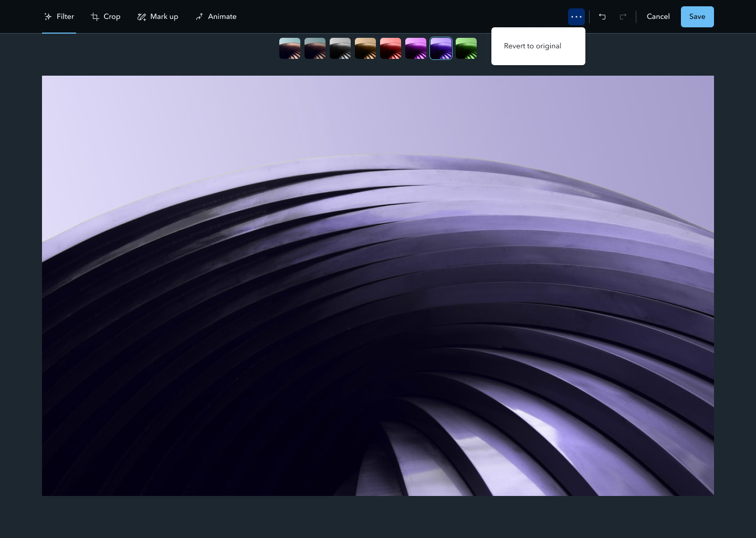Viewport: 756px width, 538px height.
Task: Open the Mark up tool
Action: coord(157,16)
